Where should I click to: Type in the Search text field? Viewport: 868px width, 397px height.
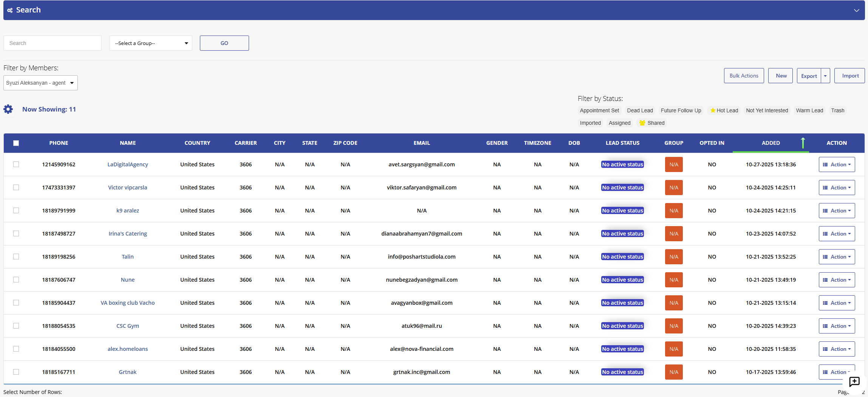point(53,43)
